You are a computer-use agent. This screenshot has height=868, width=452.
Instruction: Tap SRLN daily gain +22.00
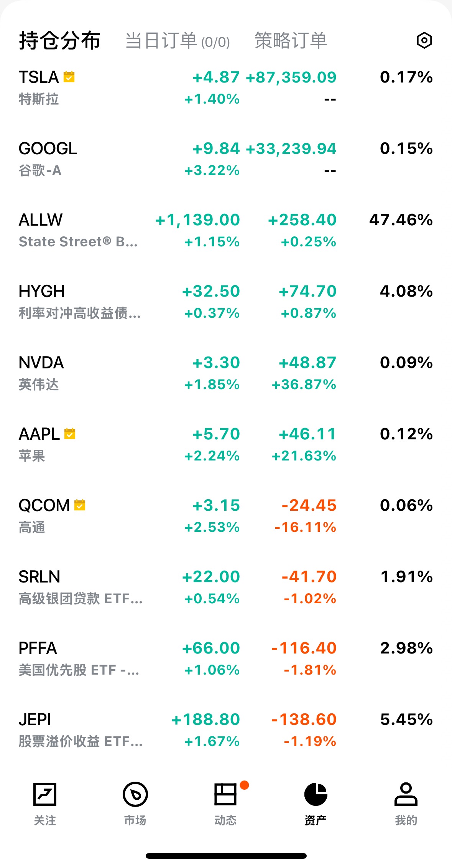click(x=211, y=577)
